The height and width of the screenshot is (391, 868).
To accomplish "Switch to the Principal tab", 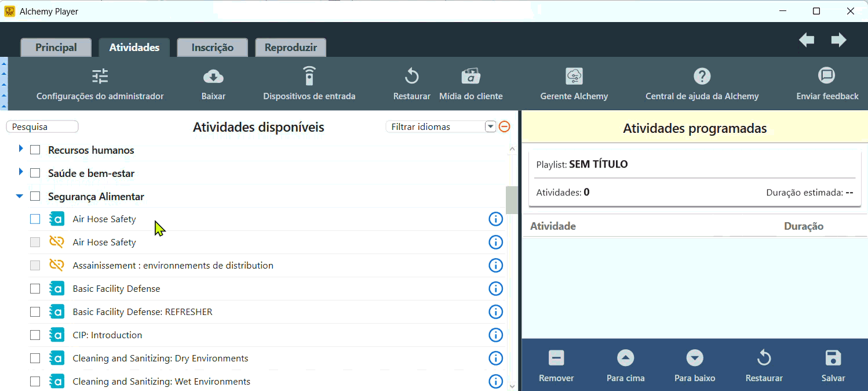I will point(56,48).
